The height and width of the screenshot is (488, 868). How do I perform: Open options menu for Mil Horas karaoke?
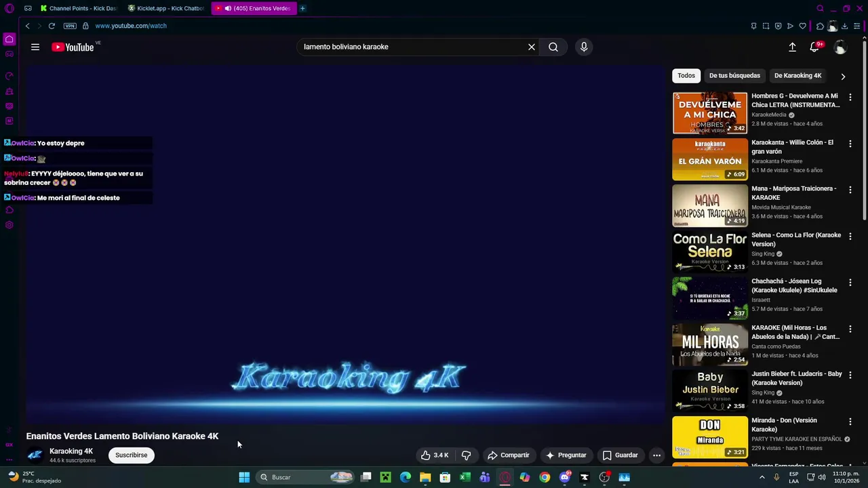coord(850,329)
